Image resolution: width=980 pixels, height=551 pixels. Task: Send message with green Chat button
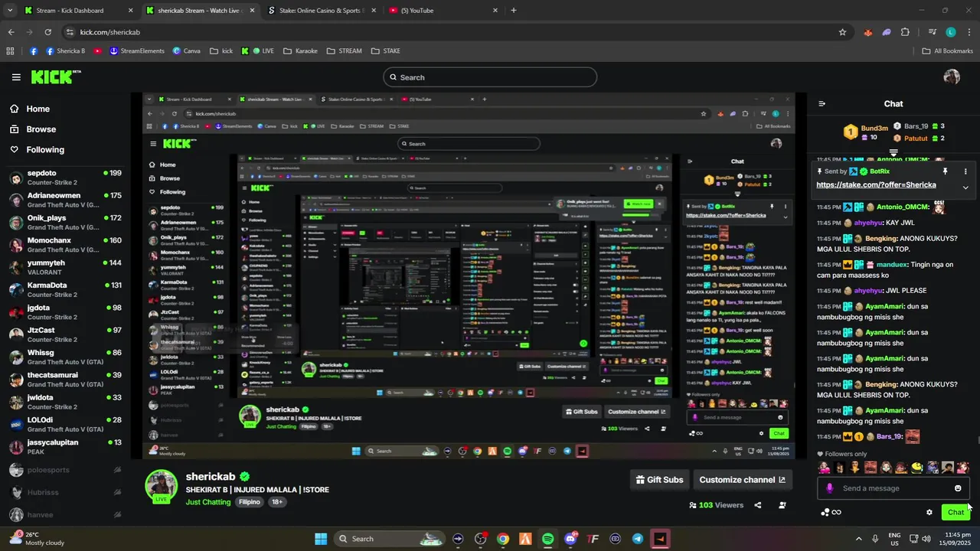click(955, 513)
